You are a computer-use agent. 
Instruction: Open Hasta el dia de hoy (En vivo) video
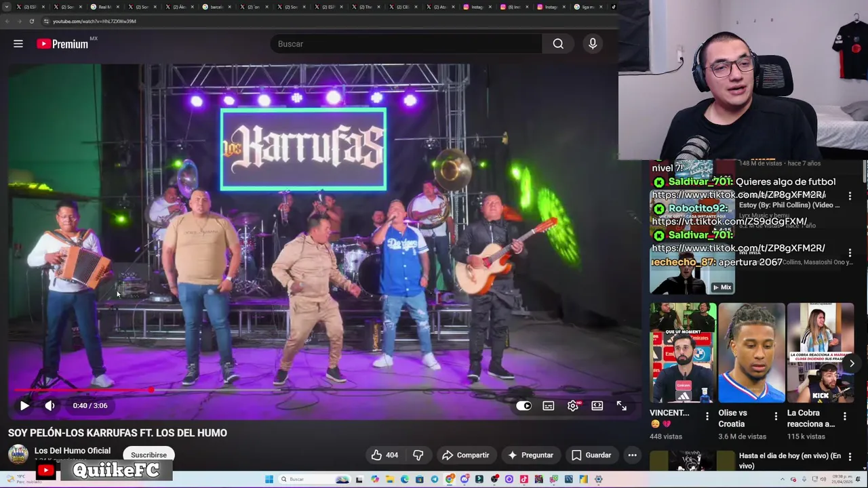pyautogui.click(x=789, y=461)
